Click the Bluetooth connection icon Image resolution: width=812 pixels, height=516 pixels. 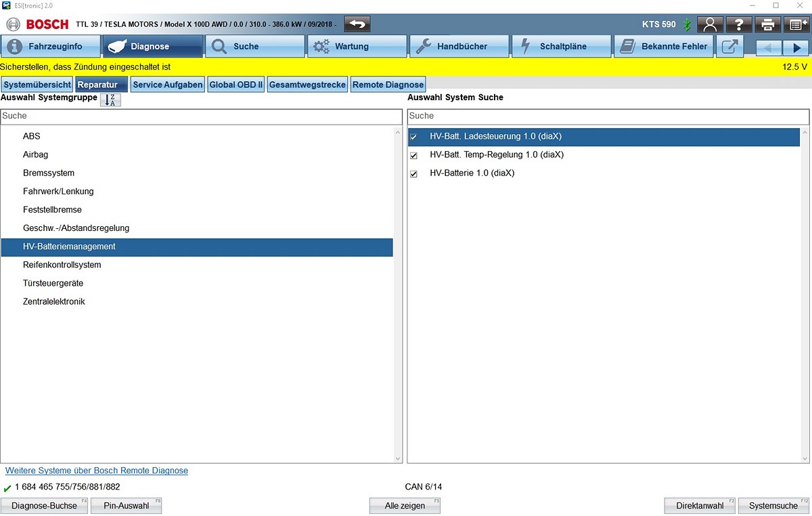tap(687, 24)
